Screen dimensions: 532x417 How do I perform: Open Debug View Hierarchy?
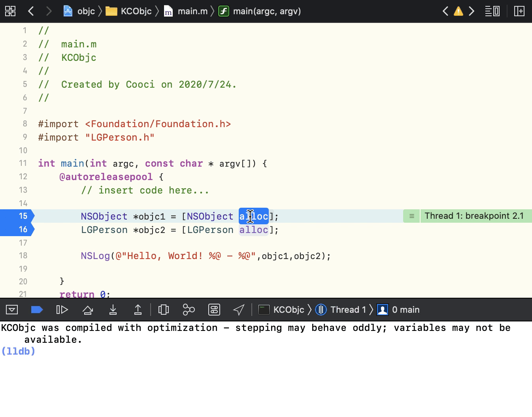[164, 310]
